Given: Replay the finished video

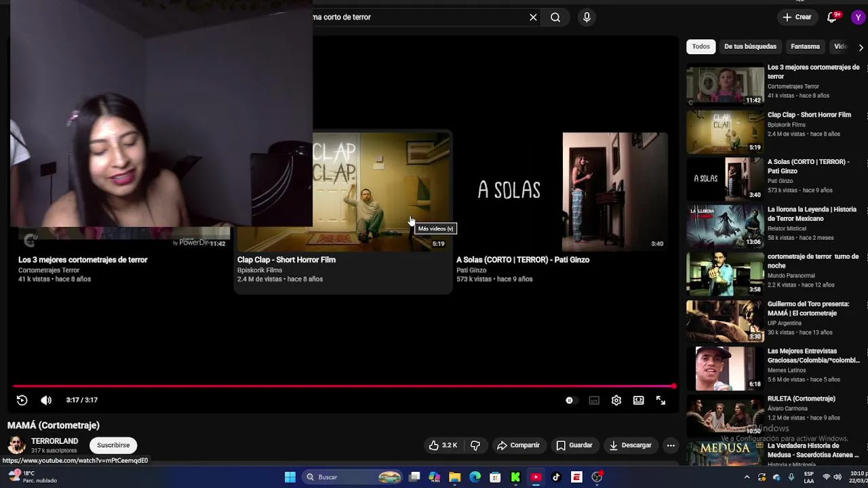Looking at the screenshot, I should click(x=22, y=400).
